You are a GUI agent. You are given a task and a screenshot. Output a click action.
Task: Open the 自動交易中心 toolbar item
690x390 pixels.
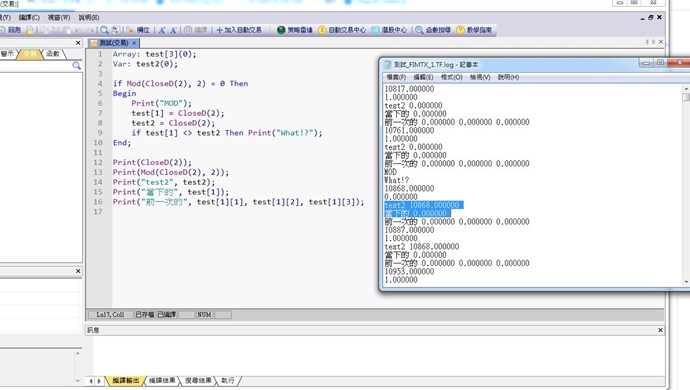click(342, 30)
